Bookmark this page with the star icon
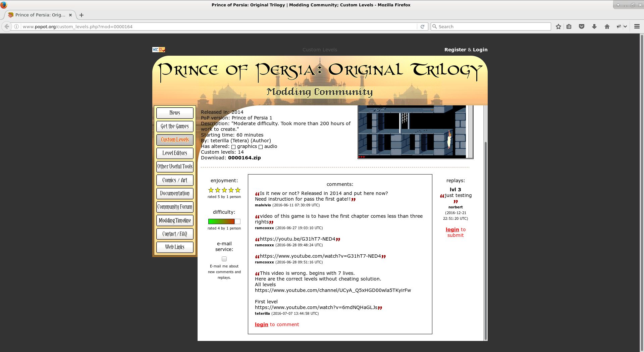This screenshot has height=352, width=644. tap(558, 27)
